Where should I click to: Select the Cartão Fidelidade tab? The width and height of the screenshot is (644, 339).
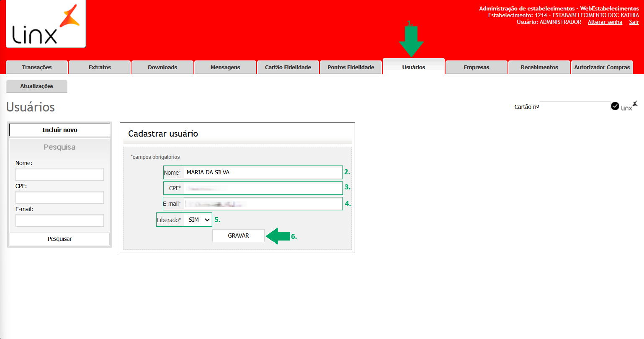[x=288, y=67]
